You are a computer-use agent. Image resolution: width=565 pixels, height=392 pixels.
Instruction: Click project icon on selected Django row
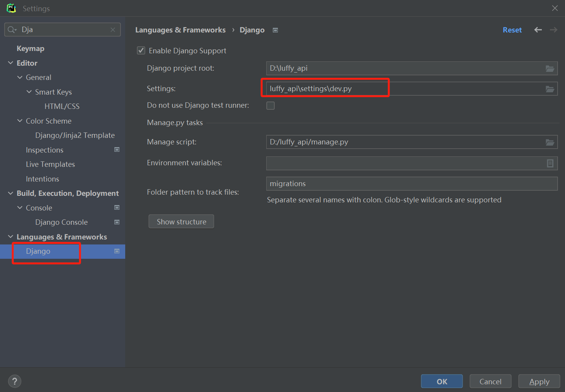(x=117, y=251)
